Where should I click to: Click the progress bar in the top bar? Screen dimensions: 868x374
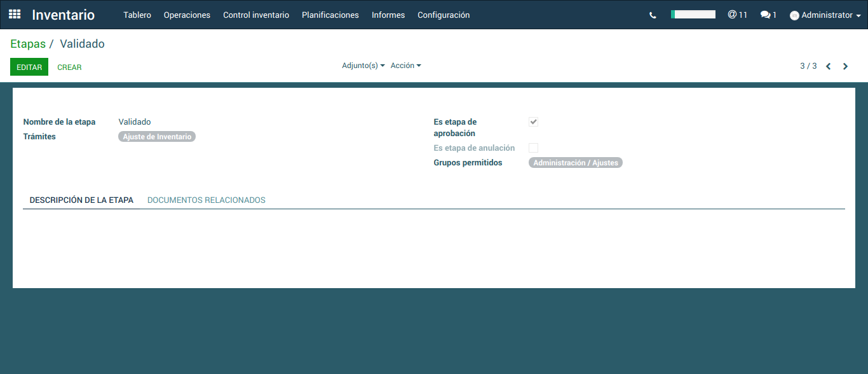693,14
